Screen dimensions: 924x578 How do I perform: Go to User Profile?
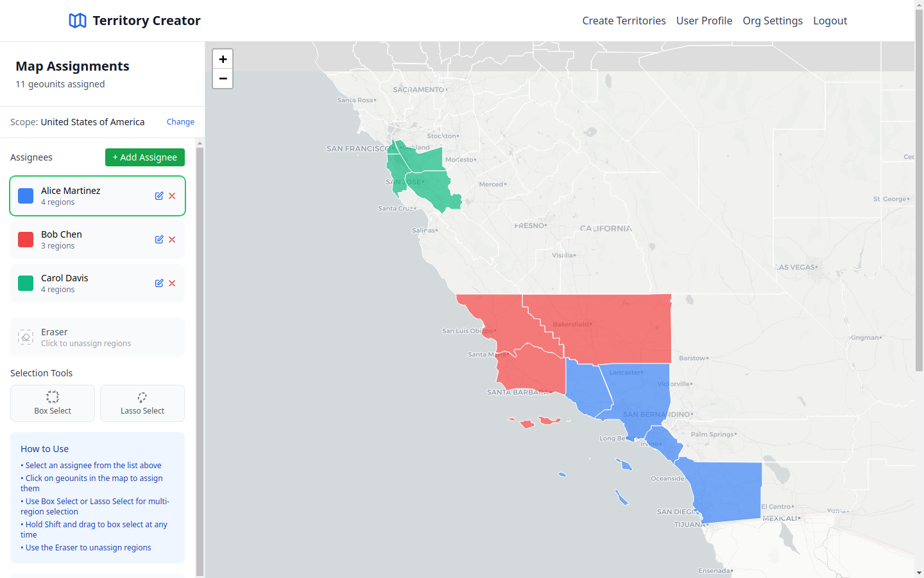[704, 21]
